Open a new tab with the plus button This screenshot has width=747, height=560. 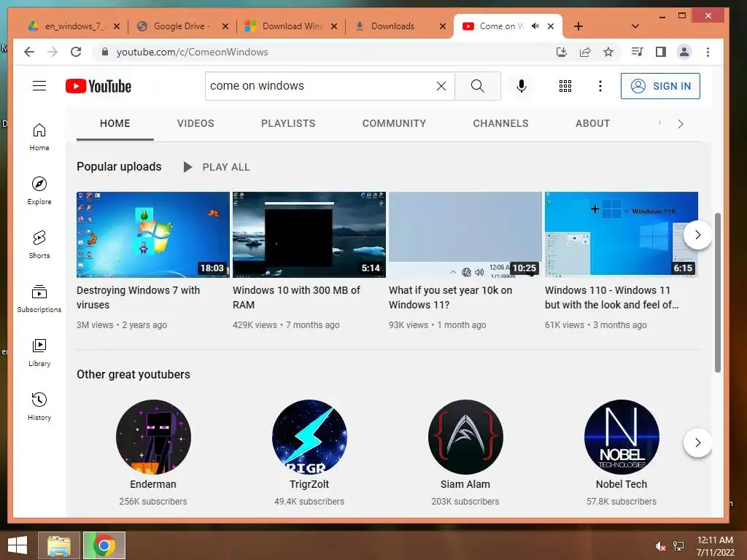[x=578, y=26]
